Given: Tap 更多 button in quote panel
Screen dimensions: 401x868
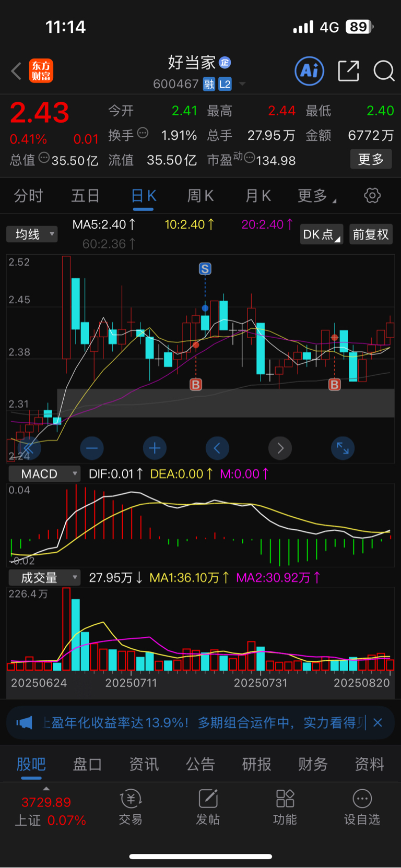Looking at the screenshot, I should point(371,159).
